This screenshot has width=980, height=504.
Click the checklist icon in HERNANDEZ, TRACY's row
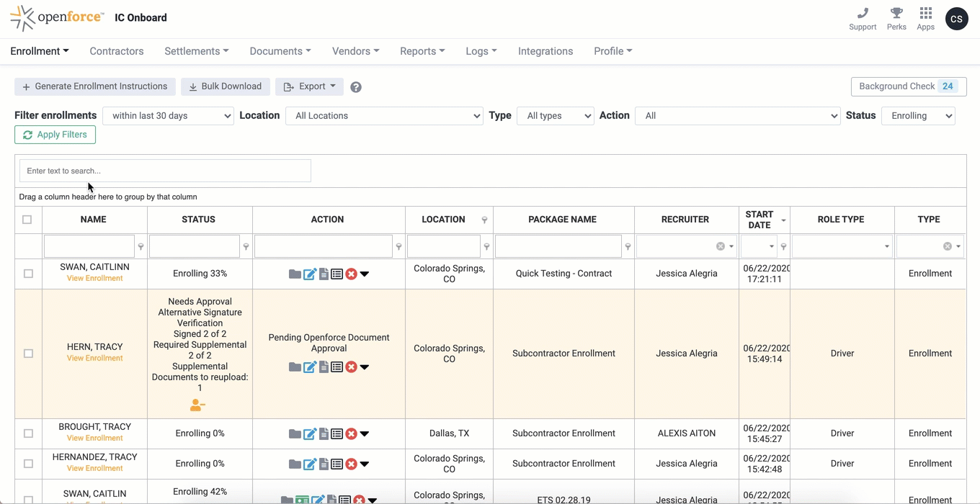[x=337, y=464]
